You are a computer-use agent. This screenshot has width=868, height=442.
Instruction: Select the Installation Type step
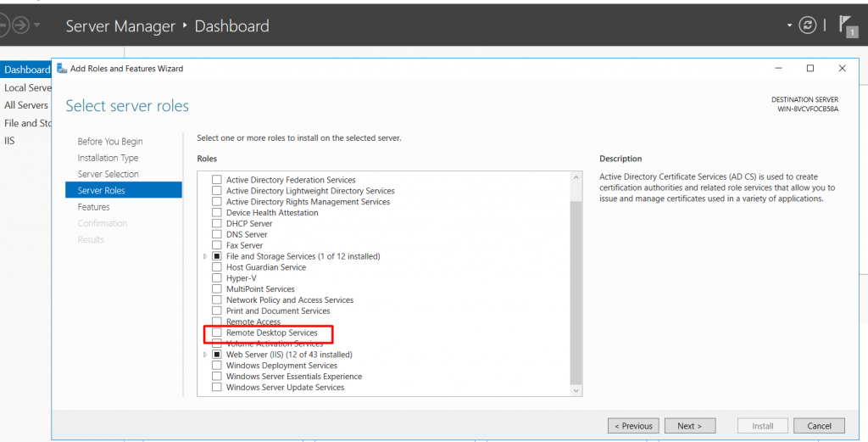click(x=108, y=158)
